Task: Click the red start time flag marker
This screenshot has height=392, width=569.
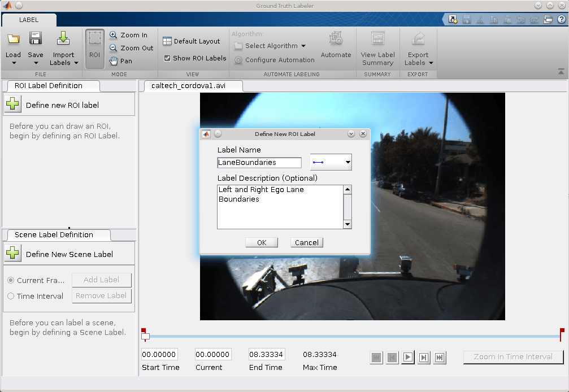Action: tap(144, 330)
